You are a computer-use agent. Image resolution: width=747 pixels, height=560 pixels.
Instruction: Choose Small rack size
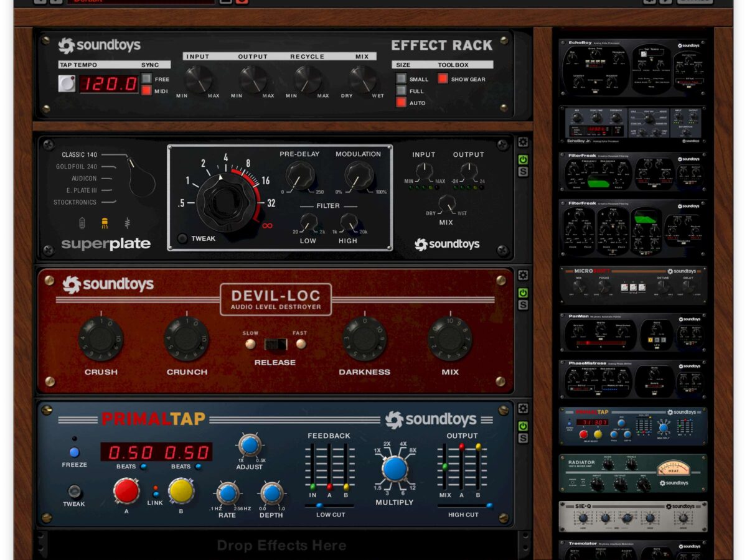pos(402,79)
